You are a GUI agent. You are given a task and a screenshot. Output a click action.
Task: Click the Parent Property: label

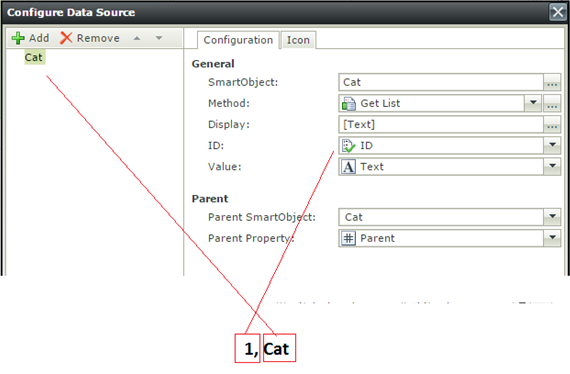tap(251, 238)
